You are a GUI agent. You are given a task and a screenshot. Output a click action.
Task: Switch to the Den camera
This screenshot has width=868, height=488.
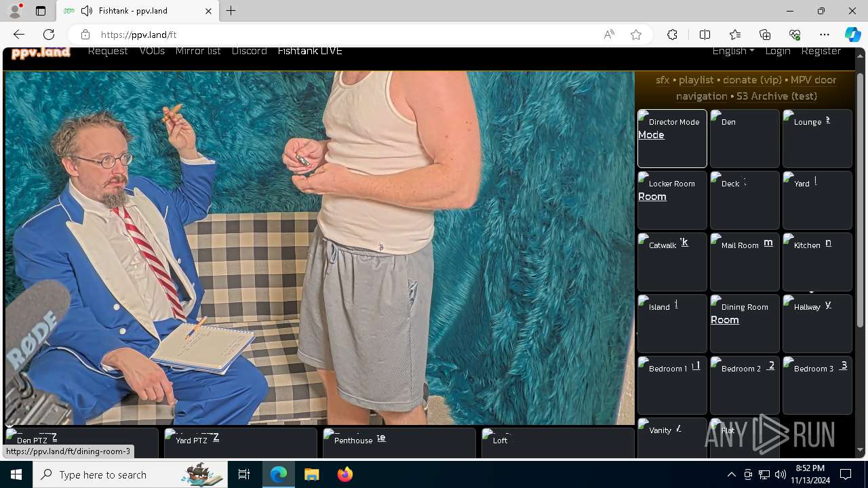click(745, 138)
